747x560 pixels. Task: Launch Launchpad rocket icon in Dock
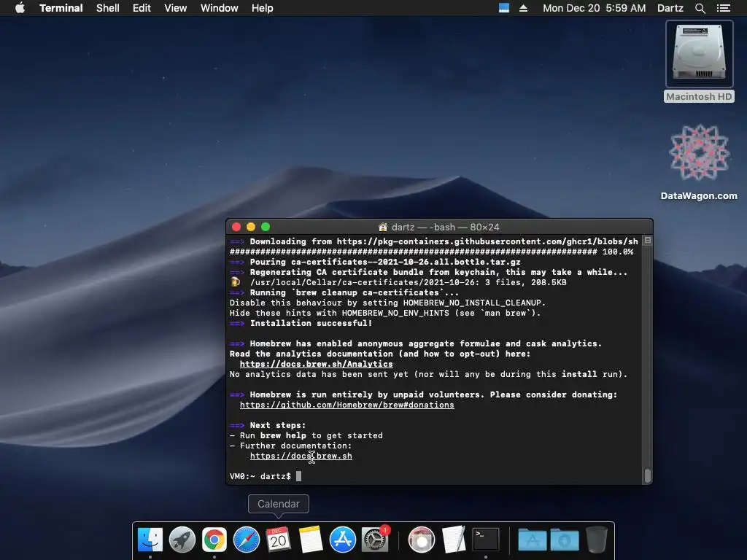click(182, 540)
